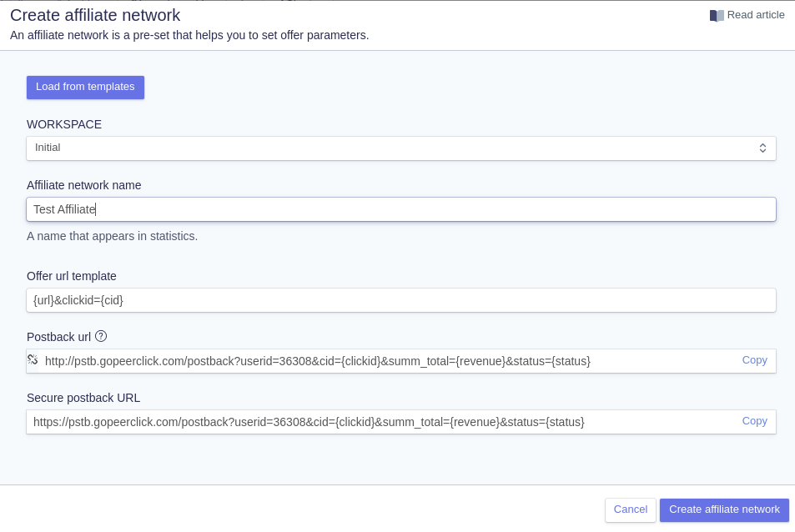This screenshot has width=795, height=532.
Task: Click the chevron on the Initial workspace selector
Action: [x=762, y=148]
